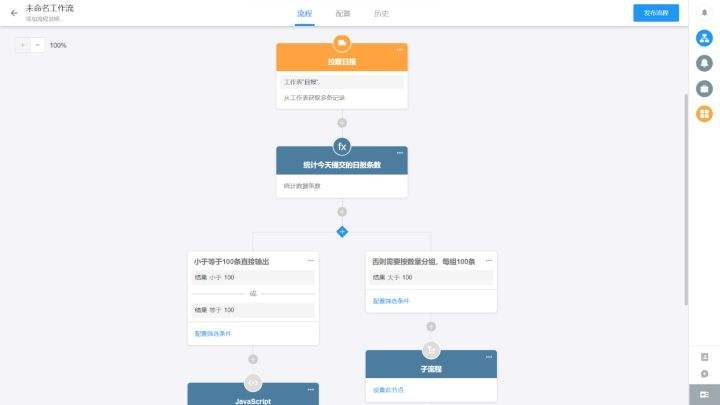Open options for the 小于等于100条 branch

coord(311,260)
